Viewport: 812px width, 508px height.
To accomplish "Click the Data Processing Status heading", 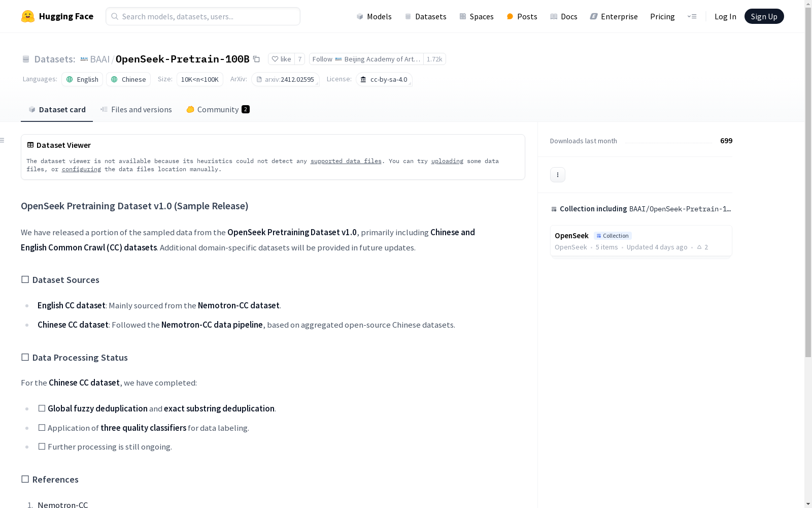I will tap(74, 358).
